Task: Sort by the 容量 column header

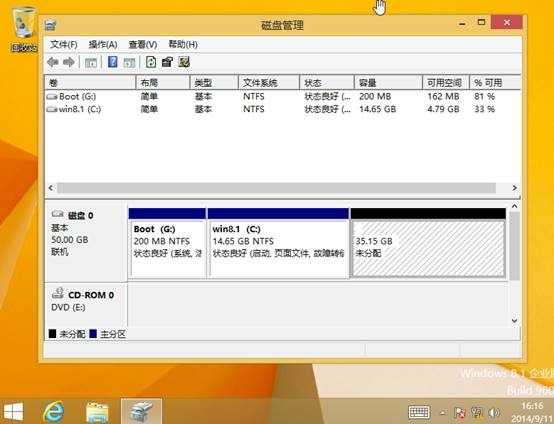Action: pos(388,83)
